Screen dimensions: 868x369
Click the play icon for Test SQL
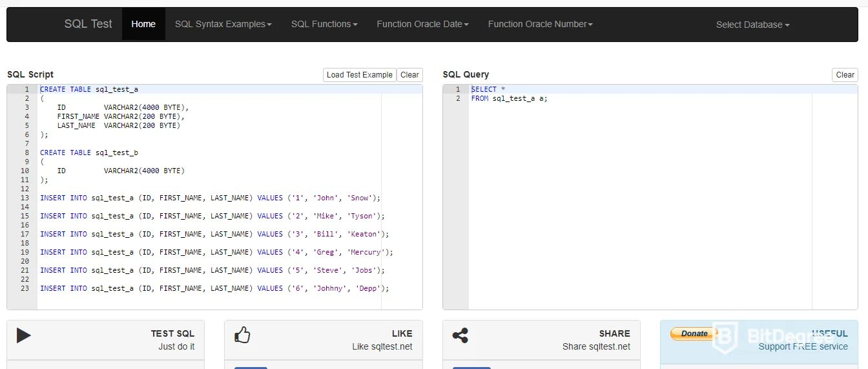click(24, 335)
